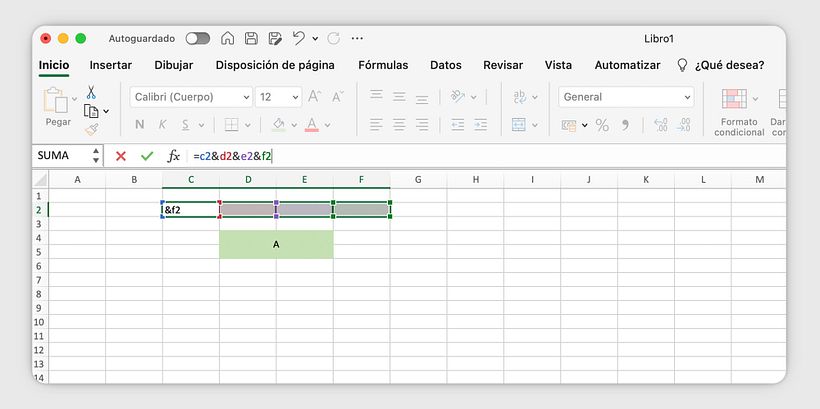This screenshot has height=409, width=820.
Task: Open the Automatizar tab
Action: point(627,65)
